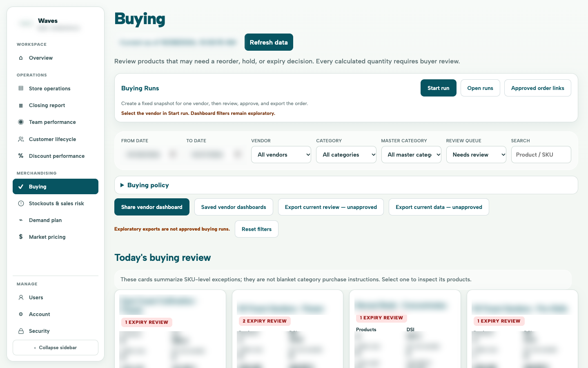The height and width of the screenshot is (368, 588).
Task: Click the Store operations icon
Action: tap(21, 88)
